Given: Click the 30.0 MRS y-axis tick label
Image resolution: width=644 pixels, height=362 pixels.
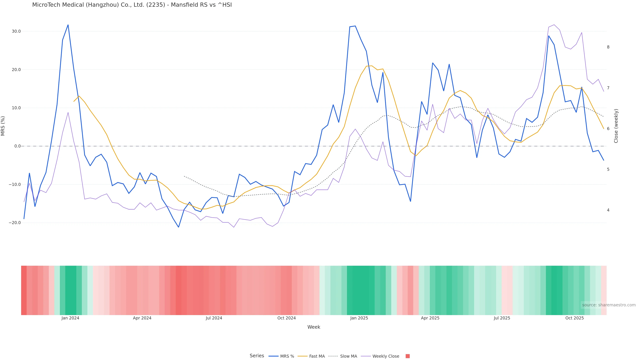Looking at the screenshot, I should tap(16, 32).
